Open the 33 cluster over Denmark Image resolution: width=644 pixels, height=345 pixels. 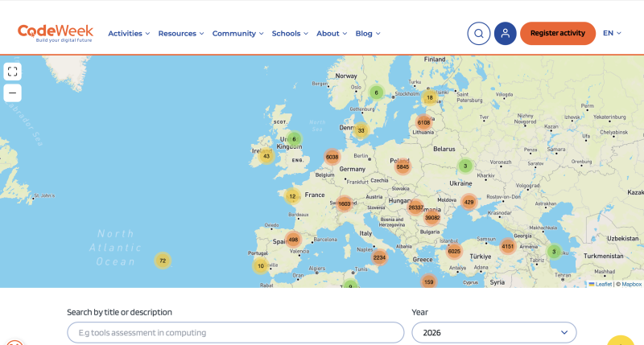coord(361,130)
